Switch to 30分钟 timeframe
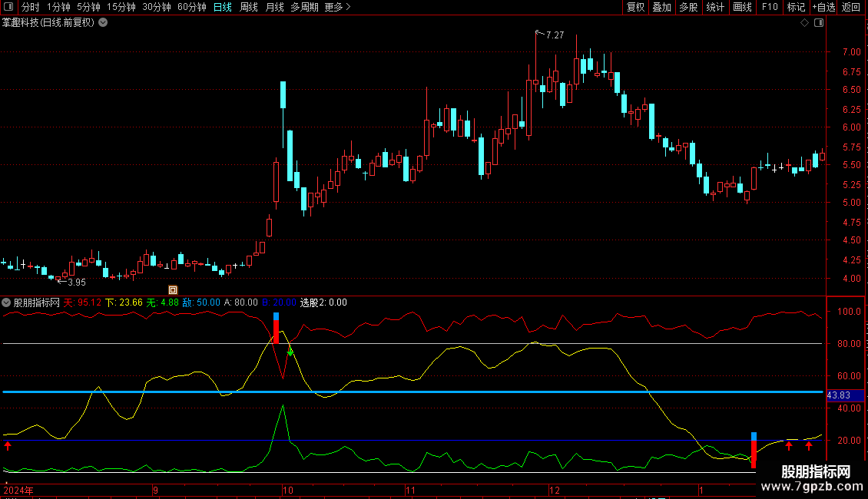 (156, 7)
